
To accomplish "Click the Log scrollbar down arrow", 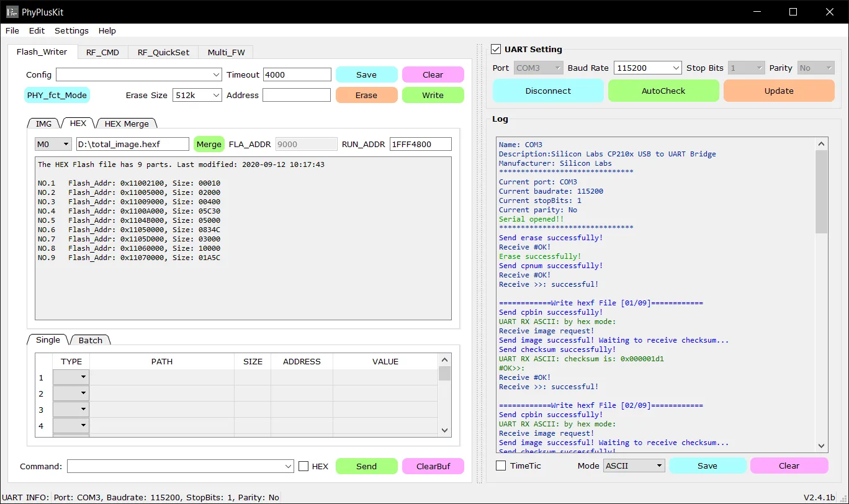I will point(822,446).
